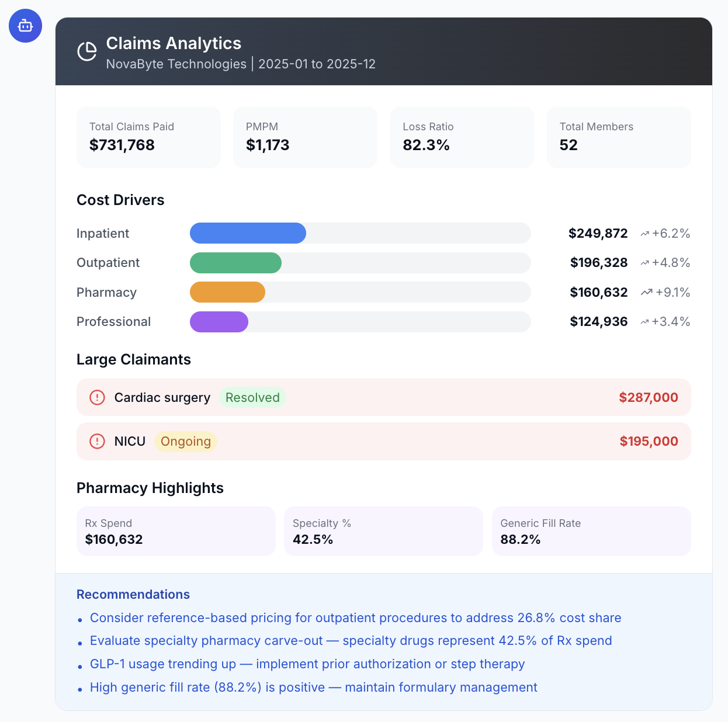Select the Cost Drivers section header
This screenshot has width=728, height=722.
(x=120, y=200)
